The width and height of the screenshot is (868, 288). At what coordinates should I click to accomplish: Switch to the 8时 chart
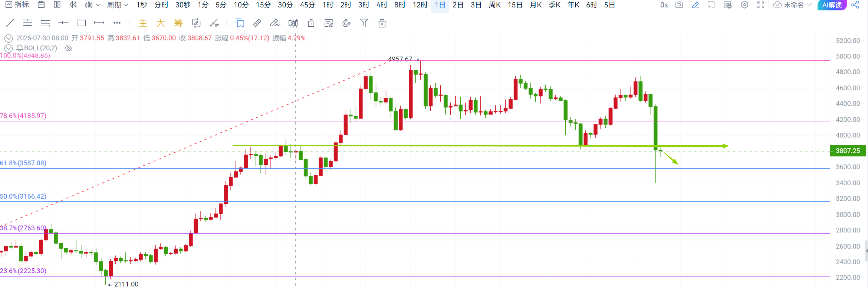click(x=400, y=5)
